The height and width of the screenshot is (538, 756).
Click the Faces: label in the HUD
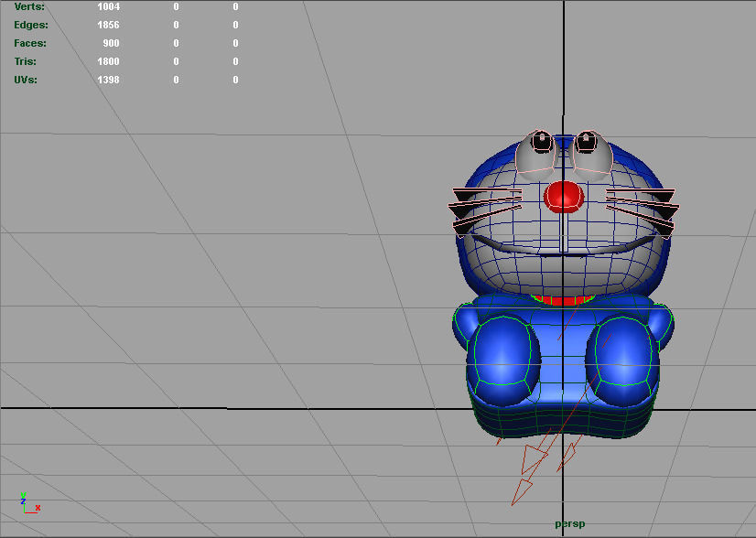[x=30, y=43]
